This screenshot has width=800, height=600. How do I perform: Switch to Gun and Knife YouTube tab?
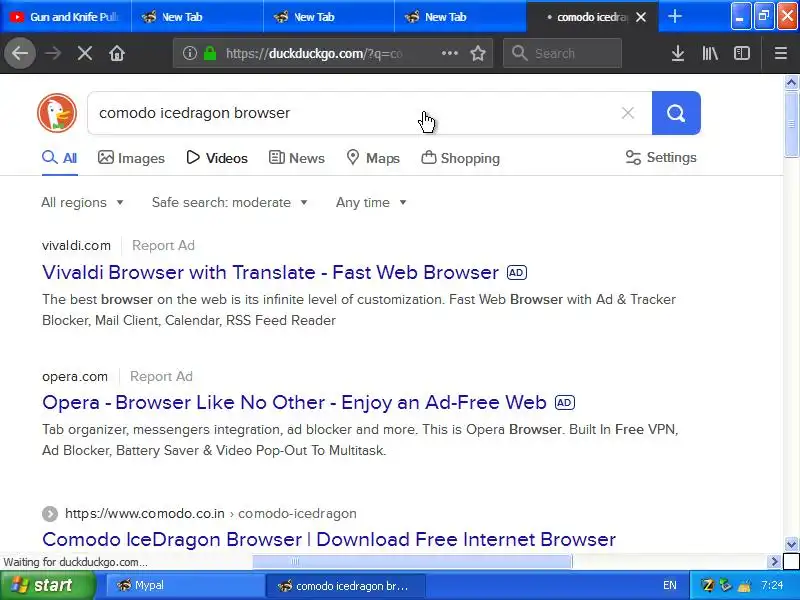[x=66, y=17]
